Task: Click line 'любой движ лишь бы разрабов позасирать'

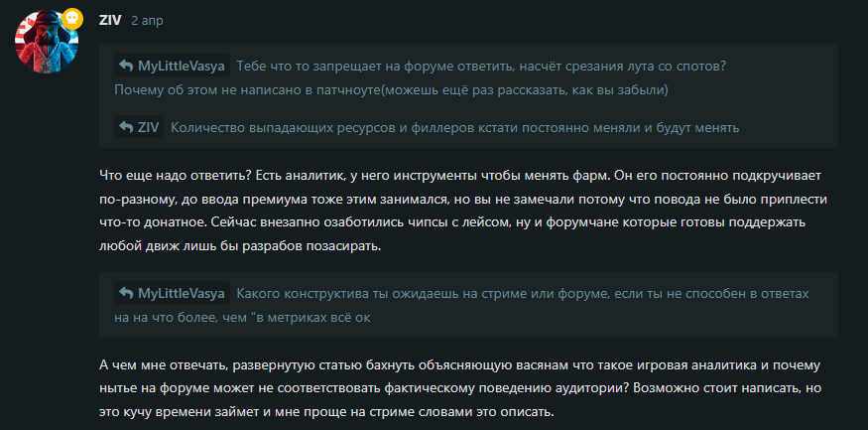Action: pyautogui.click(x=240, y=246)
